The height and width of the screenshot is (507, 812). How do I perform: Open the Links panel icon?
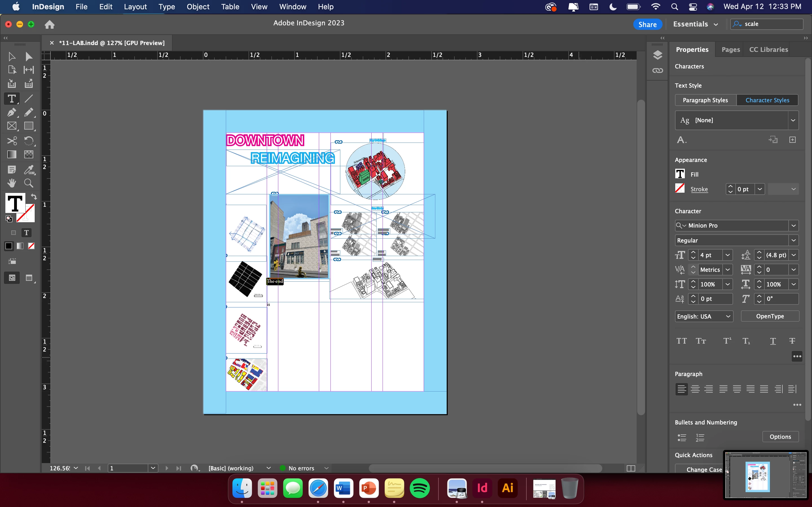pos(657,70)
